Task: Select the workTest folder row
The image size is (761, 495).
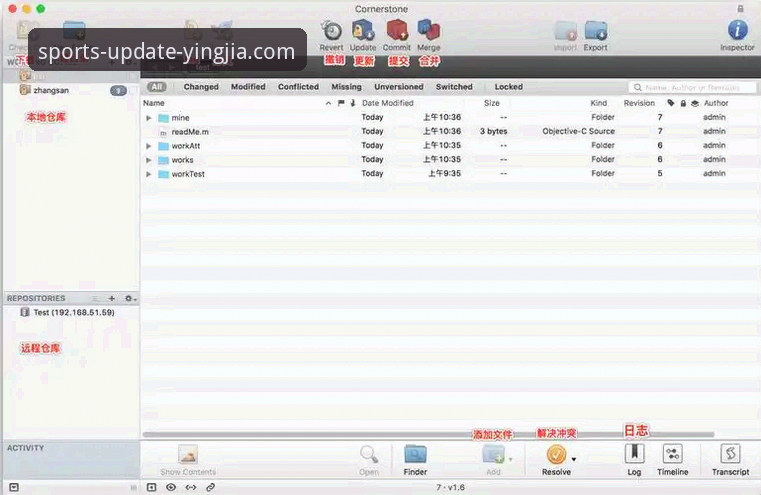Action: click(451, 174)
